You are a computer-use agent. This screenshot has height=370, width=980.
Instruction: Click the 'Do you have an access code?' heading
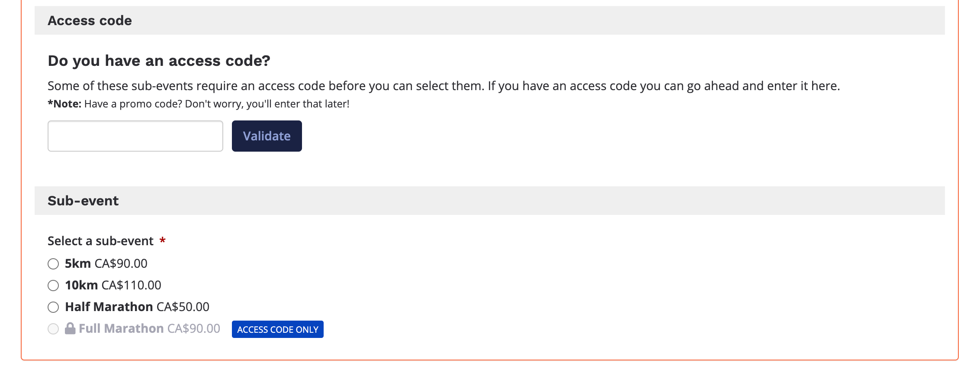pyautogui.click(x=159, y=61)
